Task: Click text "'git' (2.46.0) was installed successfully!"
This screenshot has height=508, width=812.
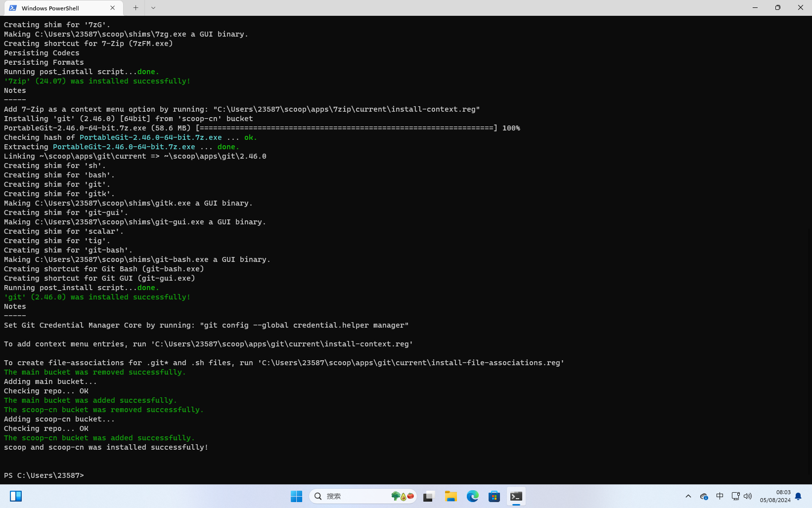Action: coord(97,297)
